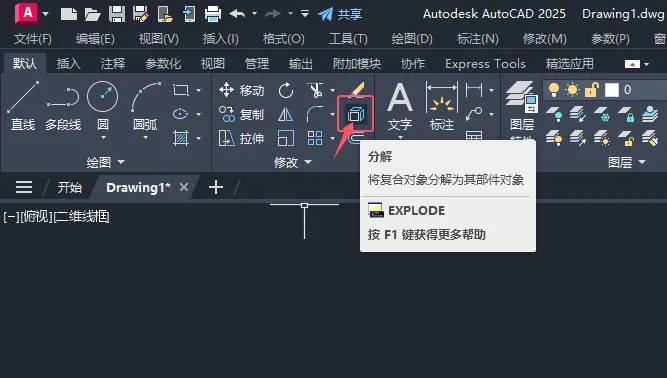Open 图层 Layer Properties manager
The height and width of the screenshot is (378, 667).
tap(522, 106)
